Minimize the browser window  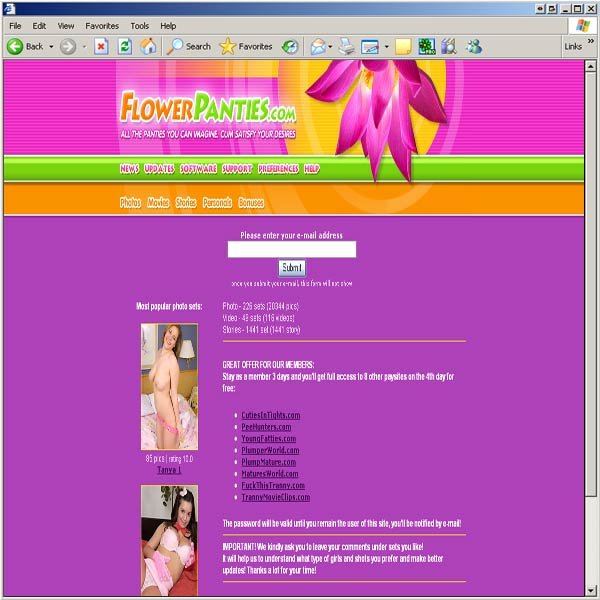[566, 8]
